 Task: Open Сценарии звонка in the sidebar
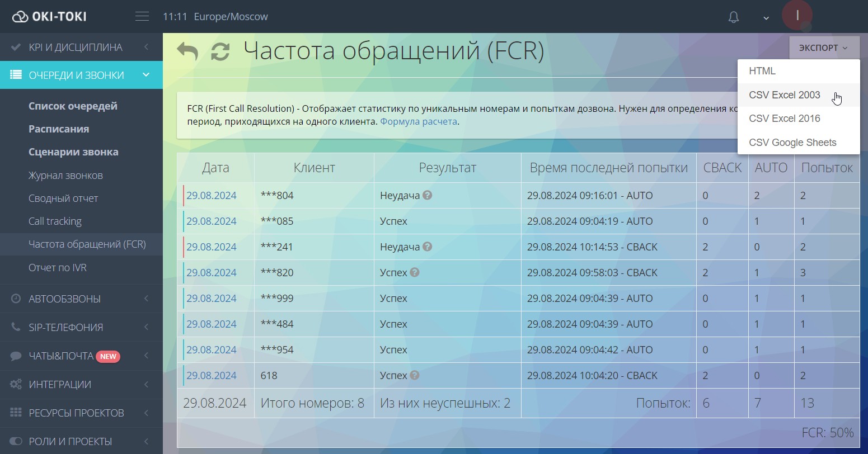73,152
